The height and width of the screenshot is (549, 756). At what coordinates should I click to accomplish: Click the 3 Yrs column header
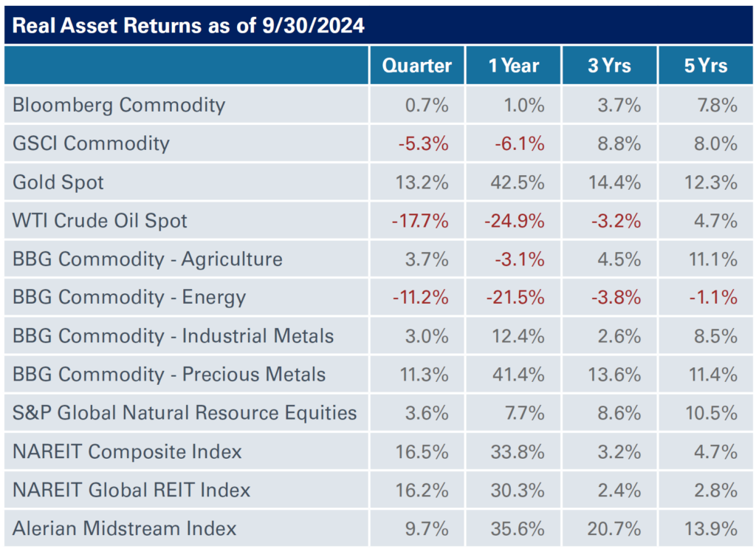point(609,66)
